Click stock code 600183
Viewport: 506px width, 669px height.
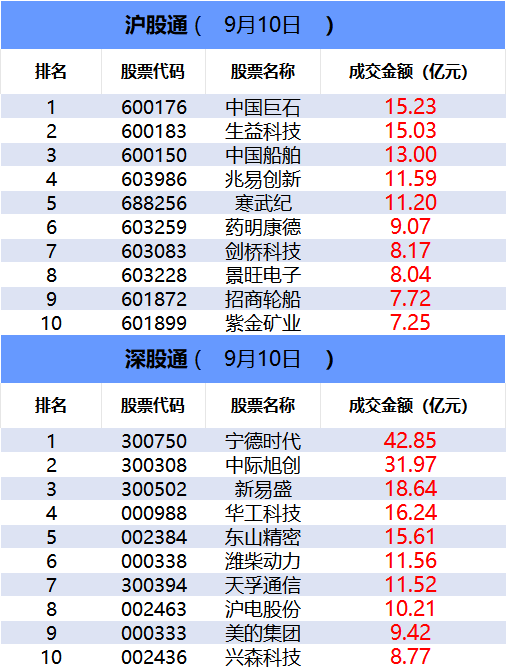point(154,131)
